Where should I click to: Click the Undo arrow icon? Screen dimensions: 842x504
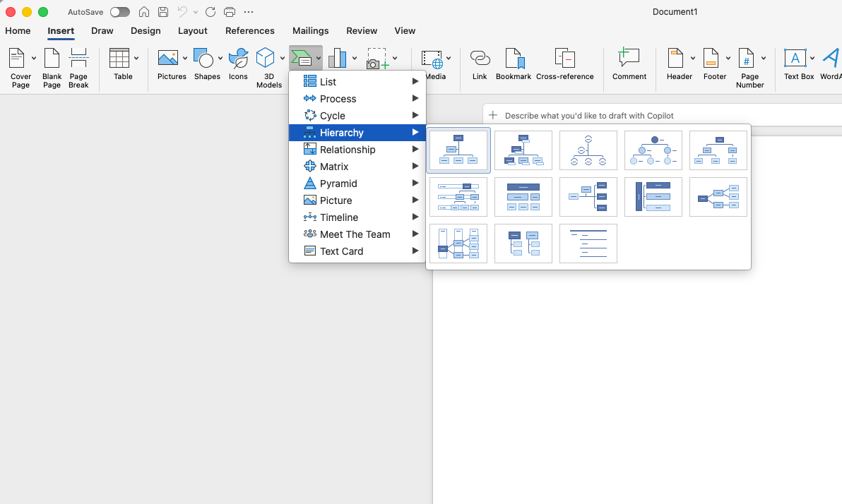pyautogui.click(x=182, y=12)
